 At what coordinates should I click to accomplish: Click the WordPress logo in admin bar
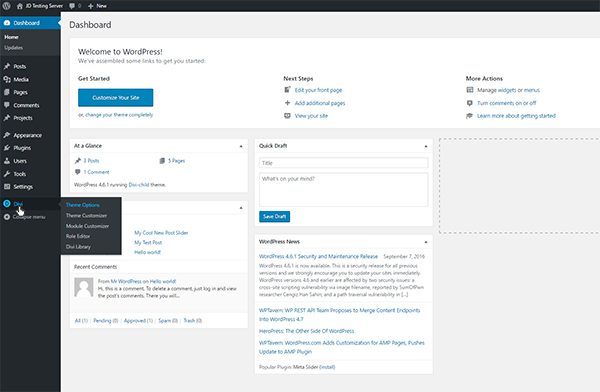click(7, 6)
